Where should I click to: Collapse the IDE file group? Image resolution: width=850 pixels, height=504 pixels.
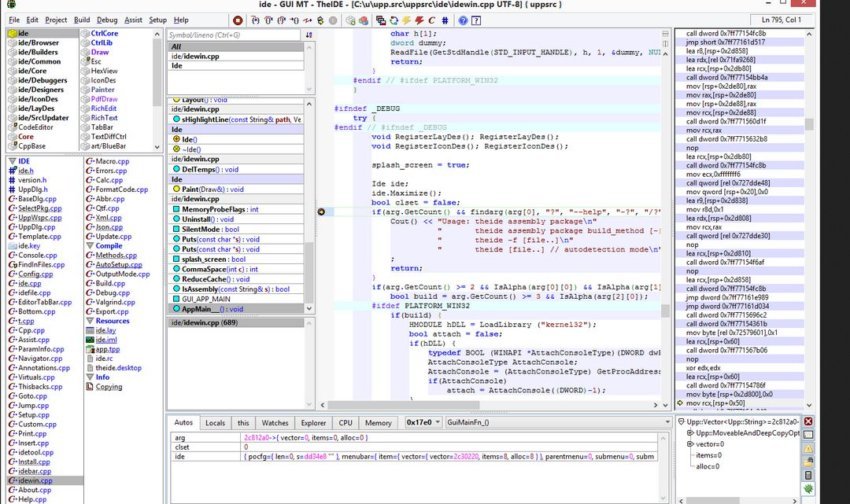[12, 160]
